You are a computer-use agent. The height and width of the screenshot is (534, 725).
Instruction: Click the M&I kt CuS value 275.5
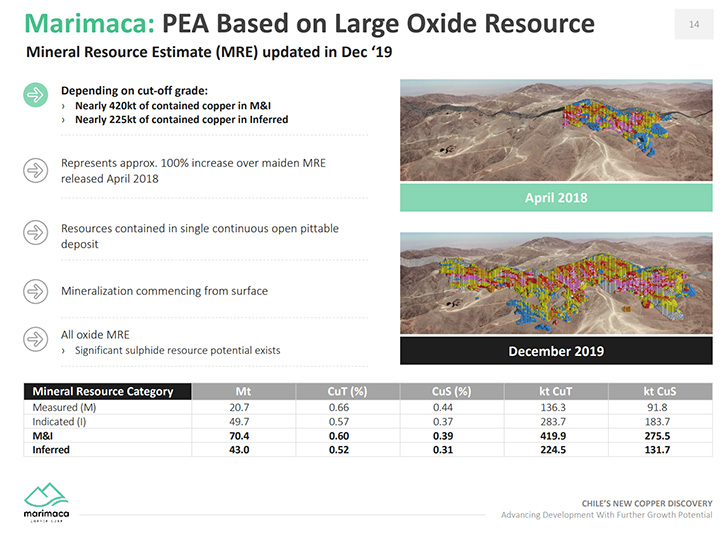pyautogui.click(x=657, y=436)
